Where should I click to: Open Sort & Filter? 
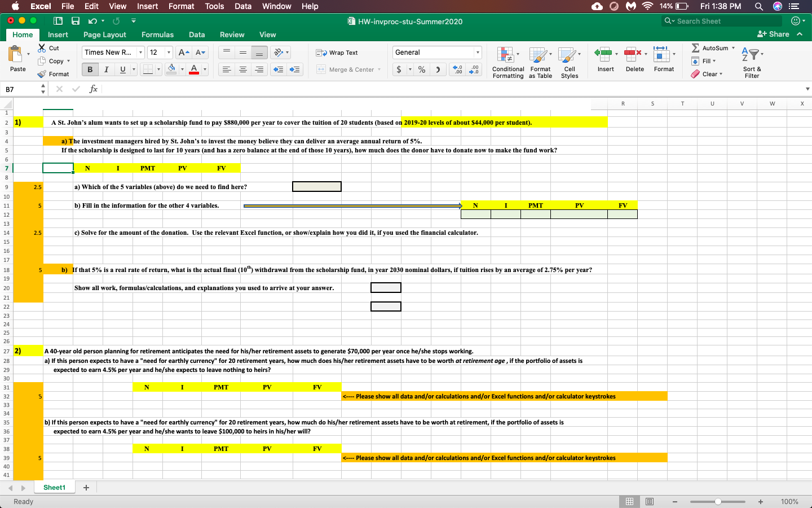click(x=752, y=62)
